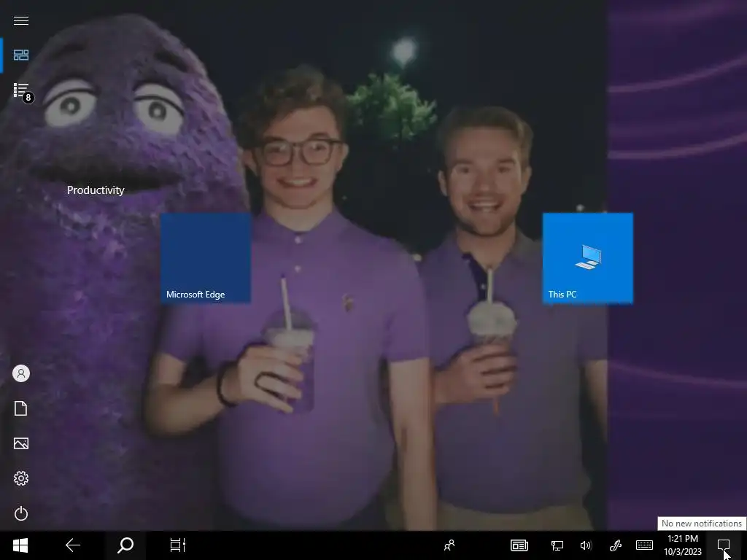Open Task View on the taskbar
Viewport: 747px width, 560px height.
coord(178,545)
